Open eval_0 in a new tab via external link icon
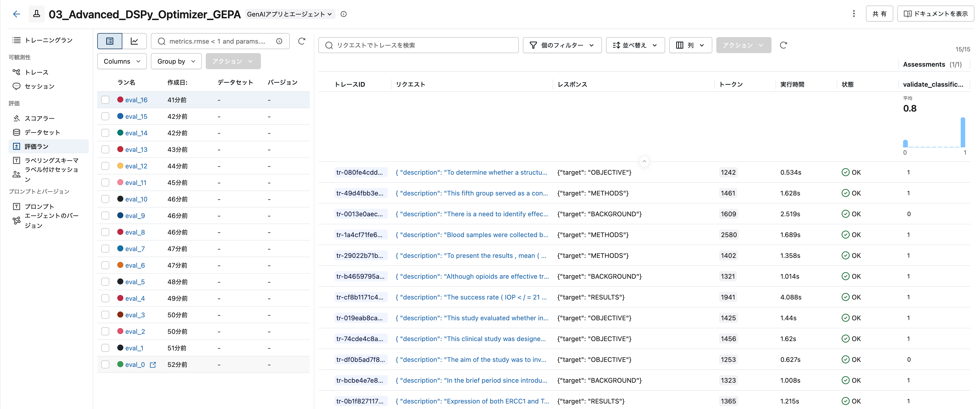This screenshot has width=980, height=409. point(153,364)
